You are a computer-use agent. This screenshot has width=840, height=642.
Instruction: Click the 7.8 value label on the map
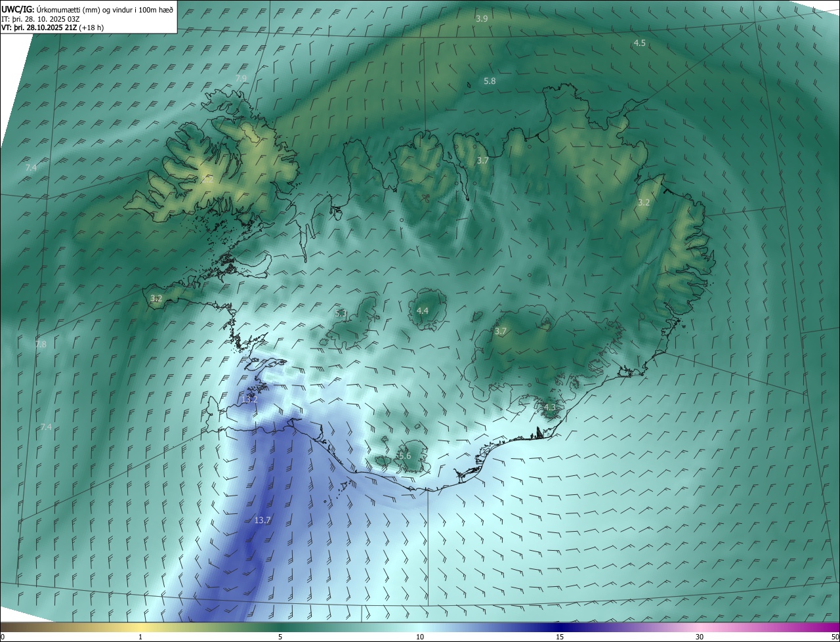[x=41, y=344]
